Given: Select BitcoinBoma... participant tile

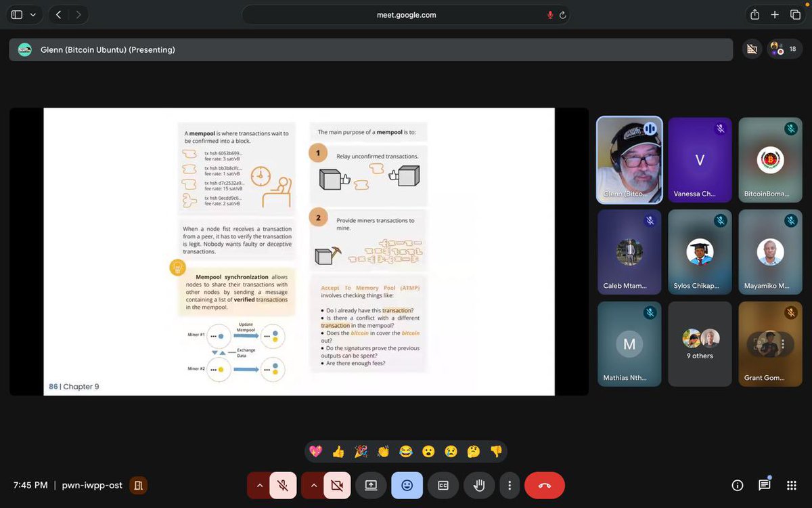Looking at the screenshot, I should click(x=770, y=160).
